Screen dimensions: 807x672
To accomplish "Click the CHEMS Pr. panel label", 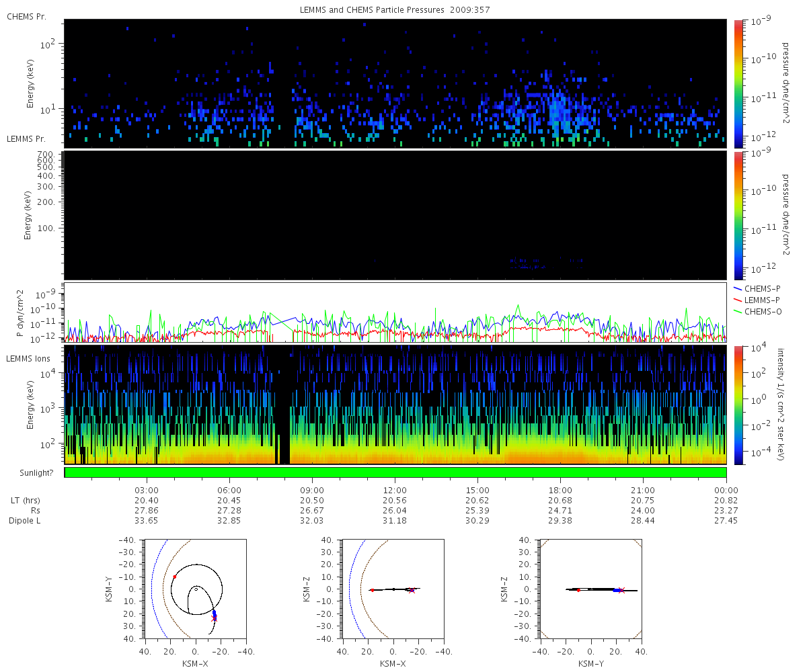I will pos(26,16).
